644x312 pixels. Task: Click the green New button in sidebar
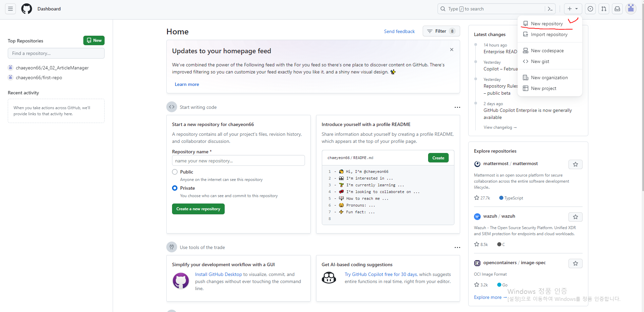tap(94, 40)
